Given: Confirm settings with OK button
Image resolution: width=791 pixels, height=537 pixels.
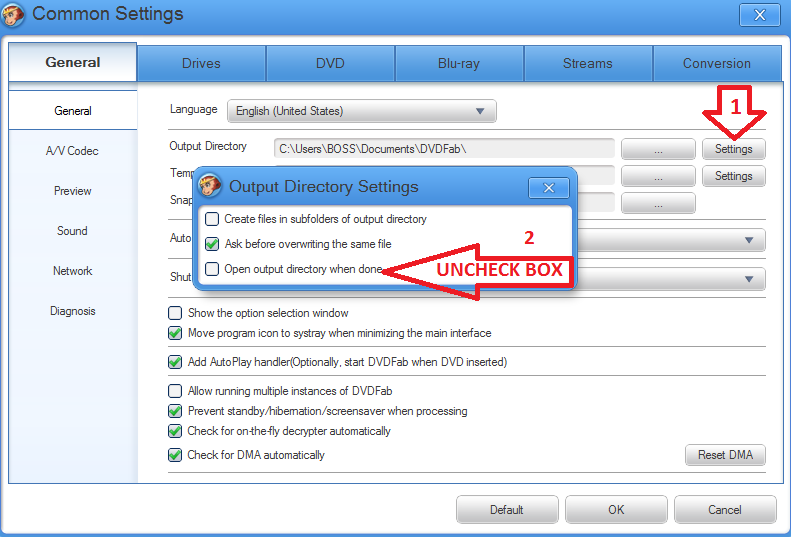Looking at the screenshot, I should (x=616, y=510).
